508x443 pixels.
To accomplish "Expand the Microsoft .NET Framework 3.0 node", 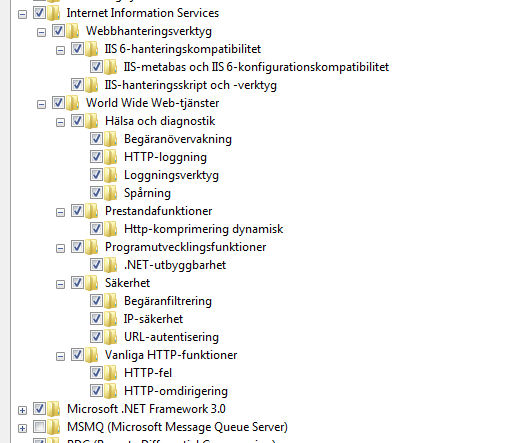I will point(22,410).
